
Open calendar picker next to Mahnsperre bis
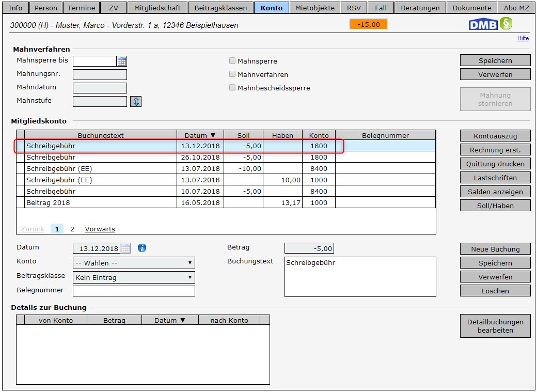pyautogui.click(x=121, y=61)
